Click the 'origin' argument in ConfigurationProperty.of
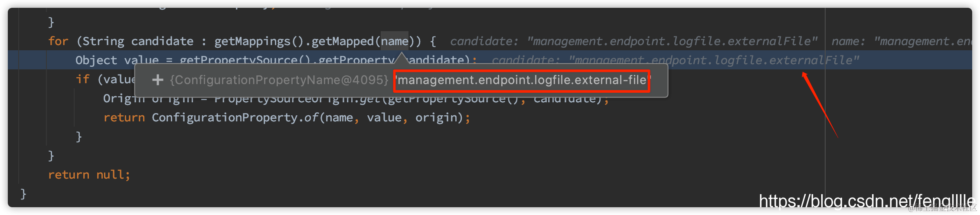 436,117
